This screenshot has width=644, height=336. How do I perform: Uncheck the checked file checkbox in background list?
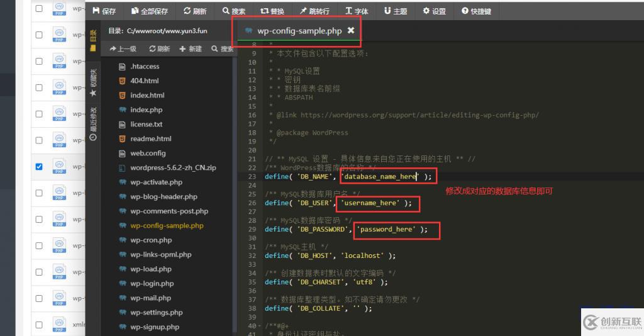(x=39, y=166)
